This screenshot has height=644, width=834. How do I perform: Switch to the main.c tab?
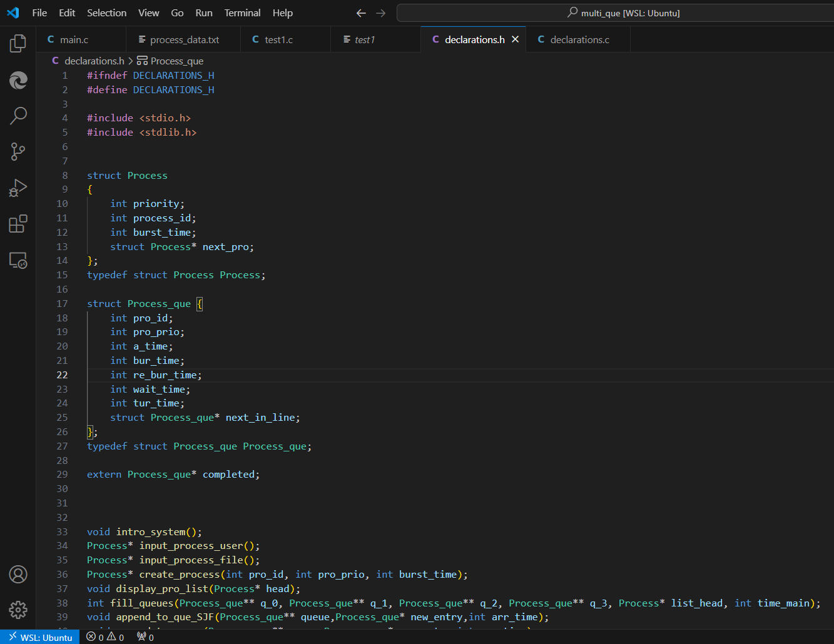pos(68,39)
